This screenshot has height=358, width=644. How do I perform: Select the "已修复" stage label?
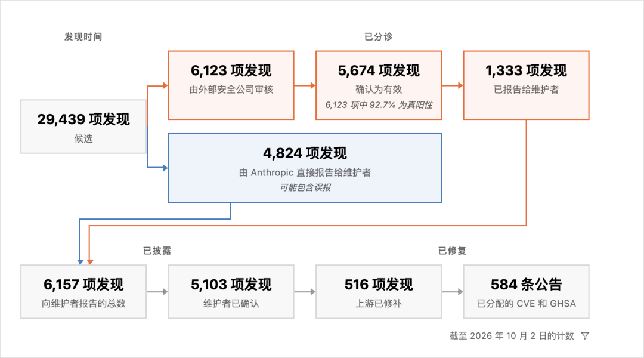tap(452, 251)
